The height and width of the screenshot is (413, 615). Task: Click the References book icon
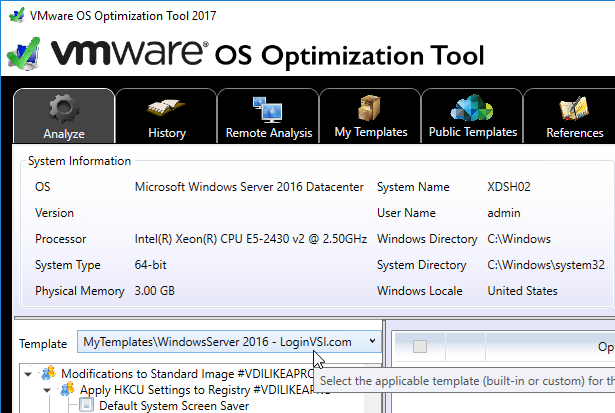pos(574,109)
